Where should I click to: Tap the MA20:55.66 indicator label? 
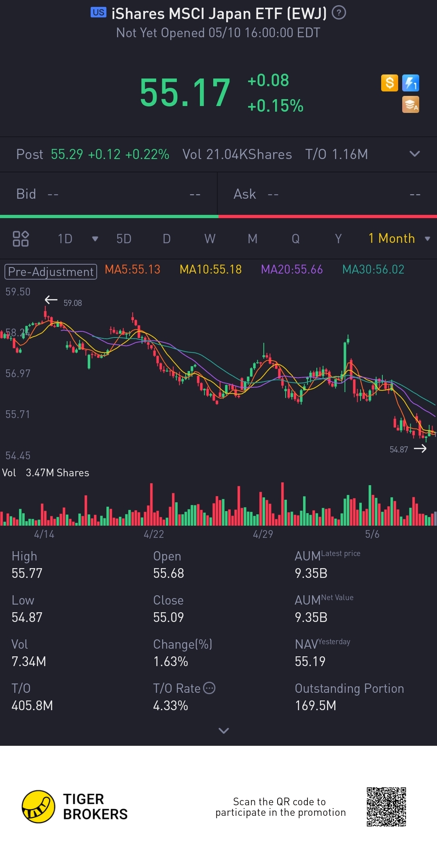click(292, 270)
